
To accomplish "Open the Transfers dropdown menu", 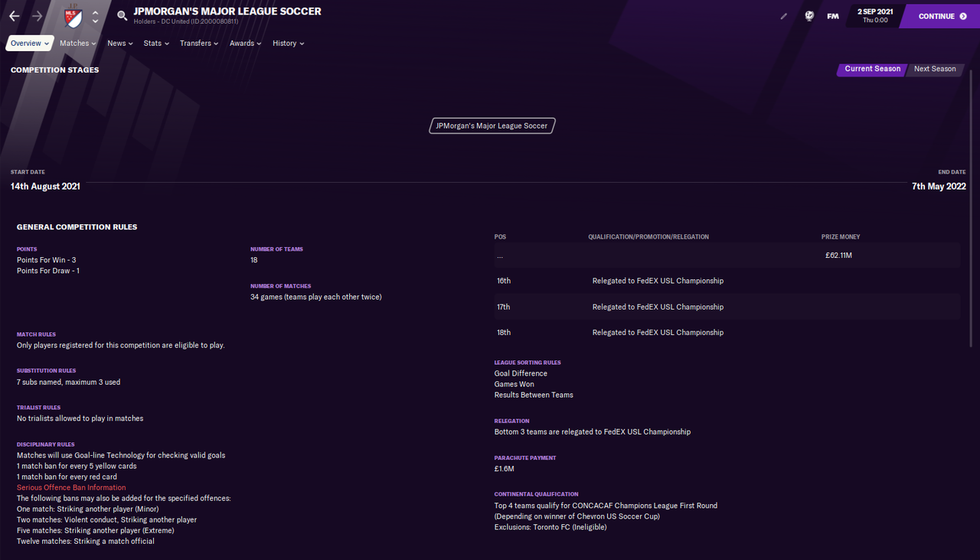I will [199, 44].
